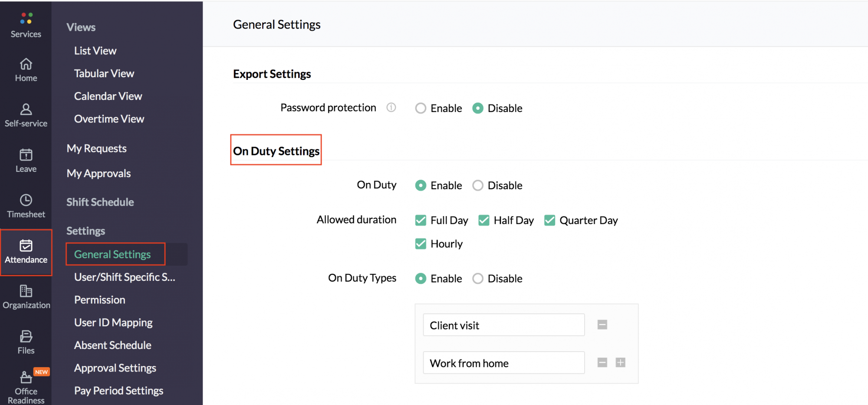The width and height of the screenshot is (868, 405).
Task: Open the Files module icon
Action: tap(26, 336)
